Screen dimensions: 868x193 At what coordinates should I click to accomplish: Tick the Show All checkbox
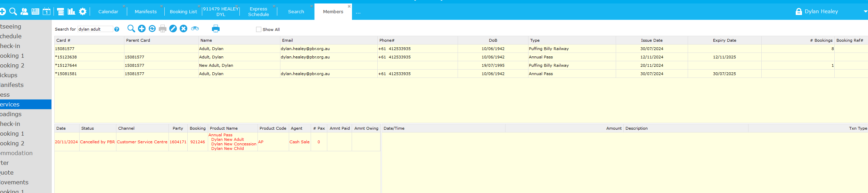point(259,29)
